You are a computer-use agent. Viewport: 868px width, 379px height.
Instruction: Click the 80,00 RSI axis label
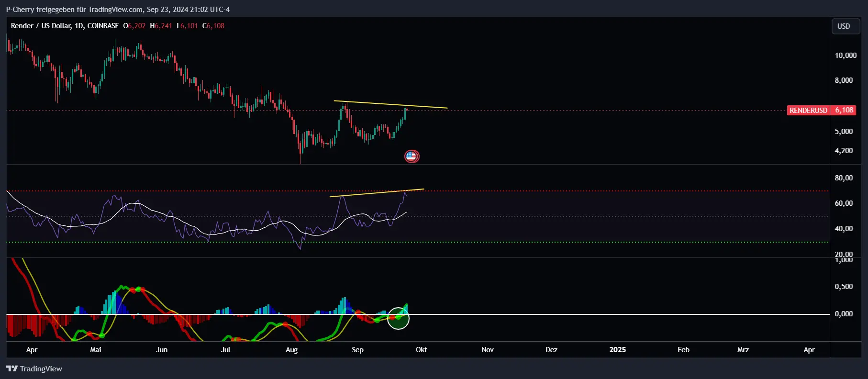[x=844, y=178]
